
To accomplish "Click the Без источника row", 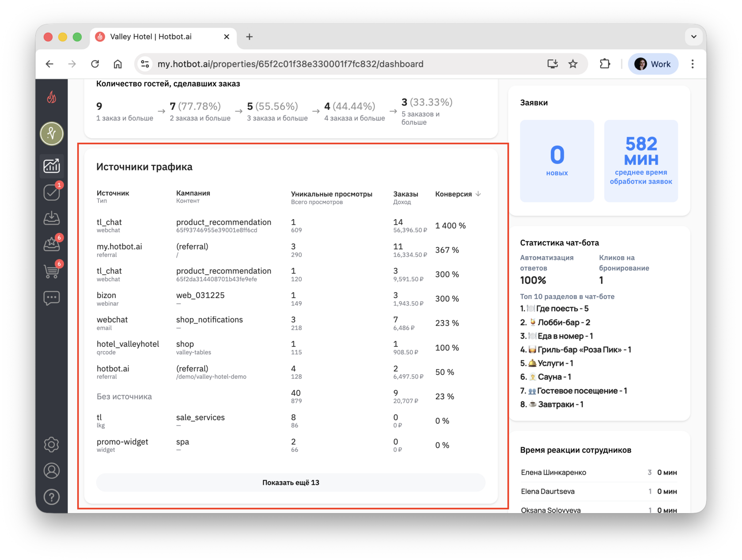I will [x=291, y=397].
